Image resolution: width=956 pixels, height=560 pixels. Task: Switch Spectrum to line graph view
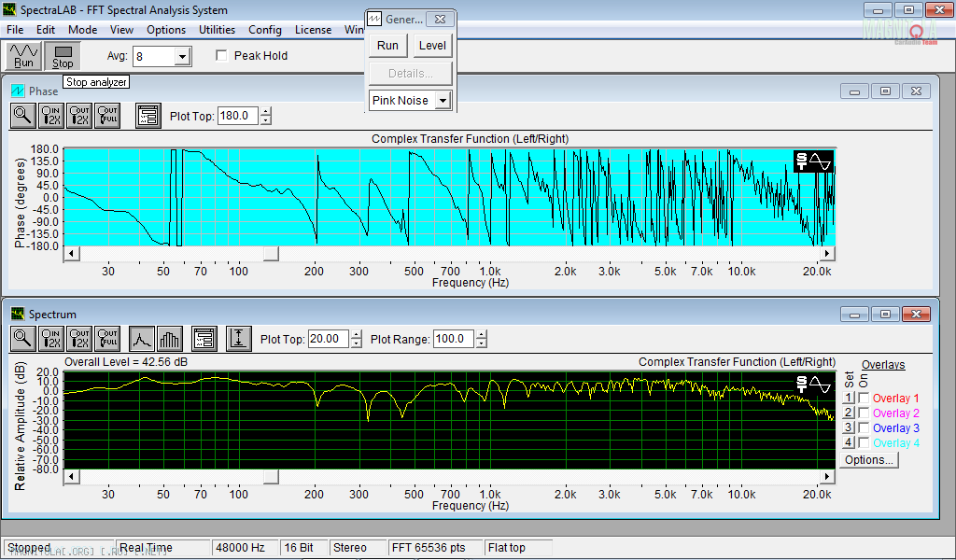142,339
